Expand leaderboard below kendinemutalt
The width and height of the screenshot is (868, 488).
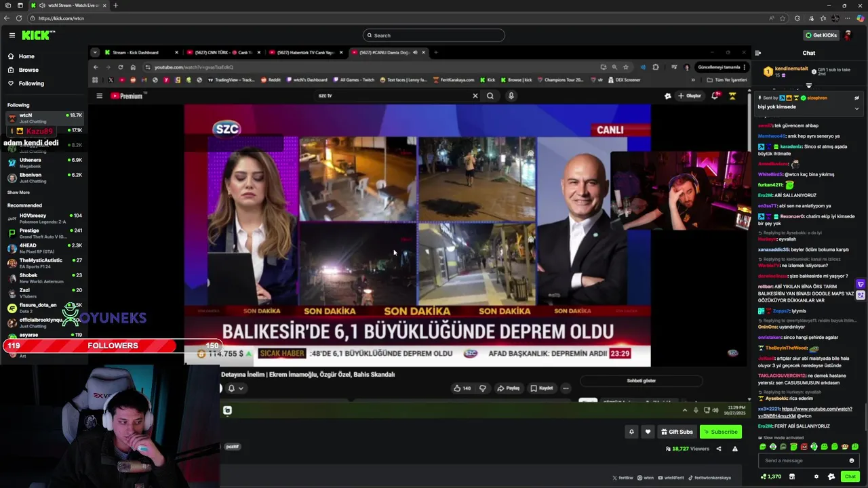[x=808, y=85]
